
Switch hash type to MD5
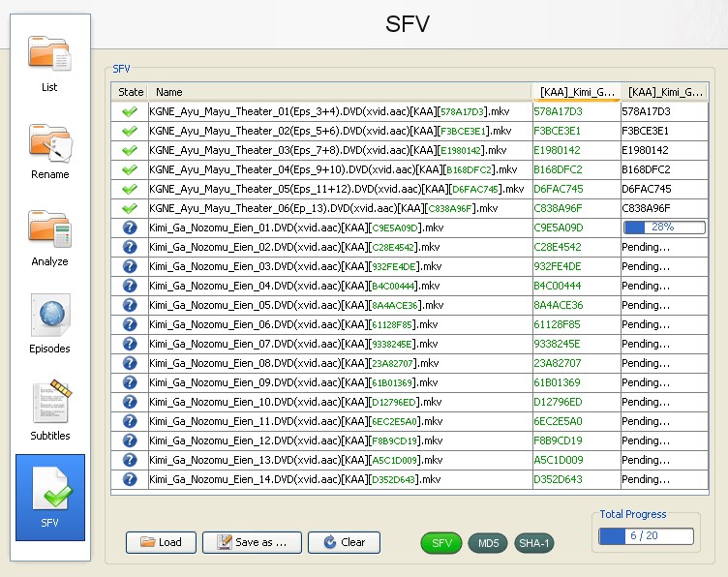pyautogui.click(x=487, y=543)
